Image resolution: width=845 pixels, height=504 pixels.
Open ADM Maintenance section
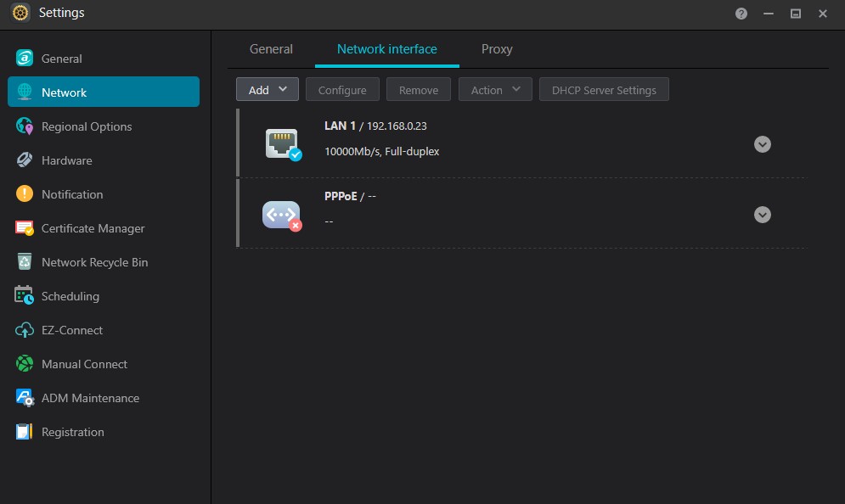(x=104, y=397)
